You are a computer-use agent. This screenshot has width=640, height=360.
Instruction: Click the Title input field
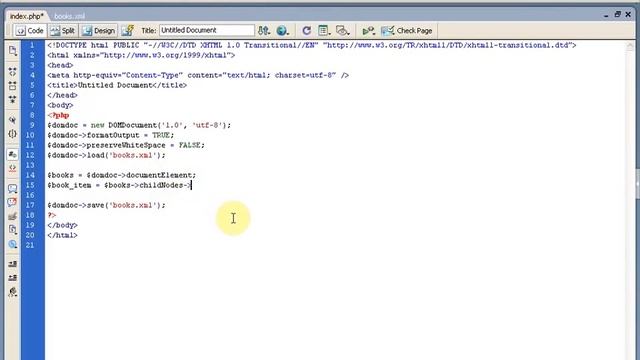pyautogui.click(x=207, y=30)
